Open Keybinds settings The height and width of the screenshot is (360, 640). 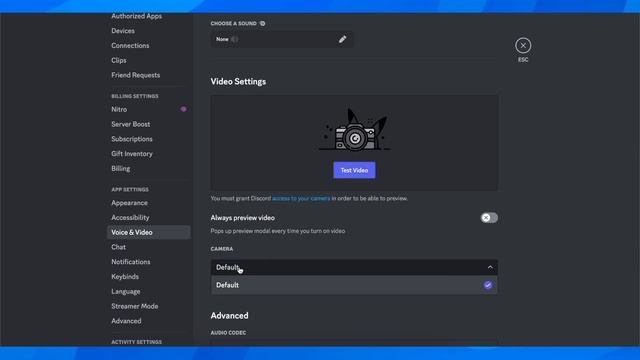[125, 276]
